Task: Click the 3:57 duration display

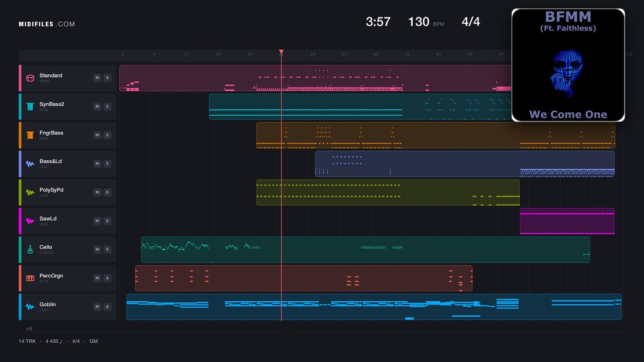Action: pyautogui.click(x=378, y=22)
